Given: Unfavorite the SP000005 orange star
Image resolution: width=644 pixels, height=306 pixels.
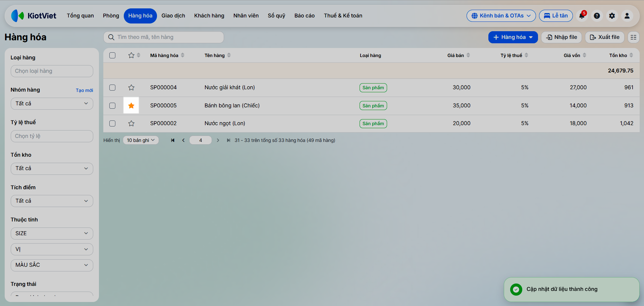Looking at the screenshot, I should 131,106.
